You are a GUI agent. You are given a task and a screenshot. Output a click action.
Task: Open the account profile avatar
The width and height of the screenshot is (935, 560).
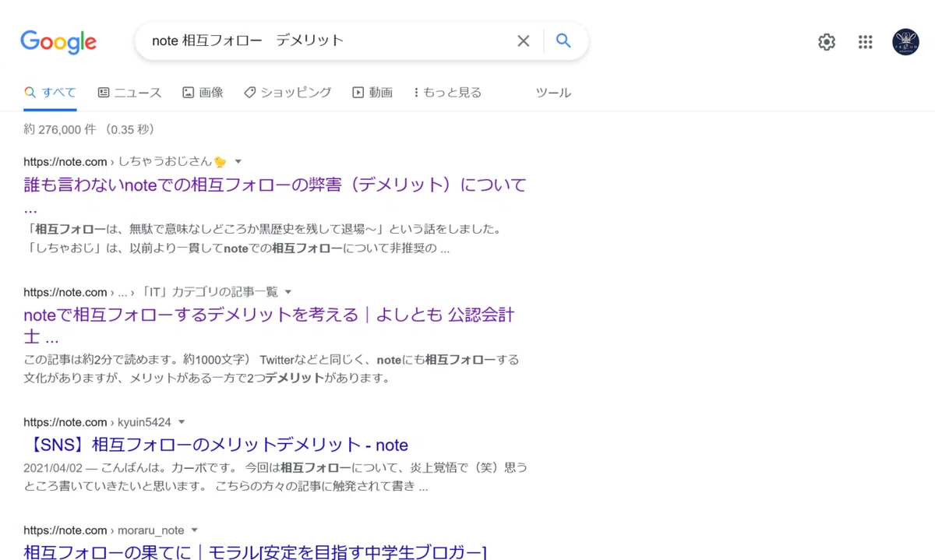click(905, 42)
